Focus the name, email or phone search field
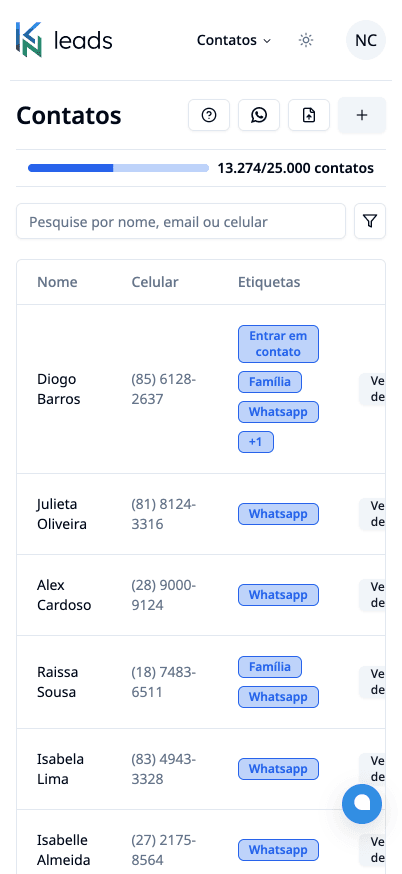This screenshot has height=874, width=402. coord(181,221)
